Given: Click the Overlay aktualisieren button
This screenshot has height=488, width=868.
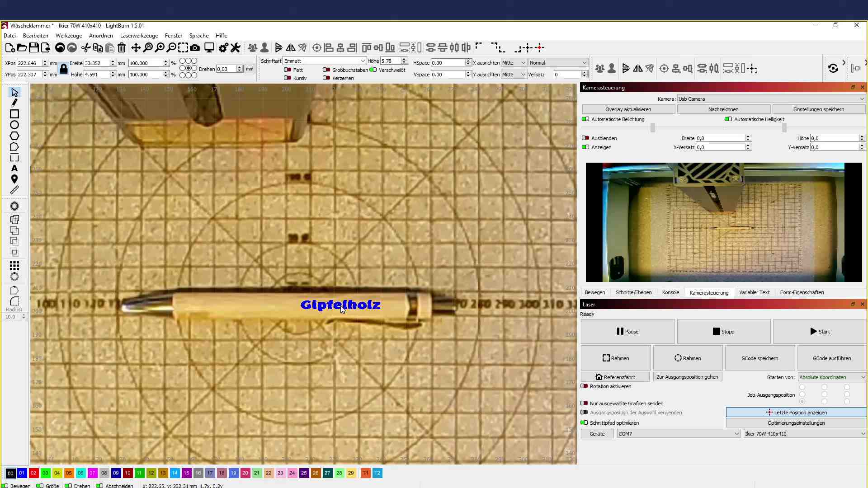Looking at the screenshot, I should point(628,109).
